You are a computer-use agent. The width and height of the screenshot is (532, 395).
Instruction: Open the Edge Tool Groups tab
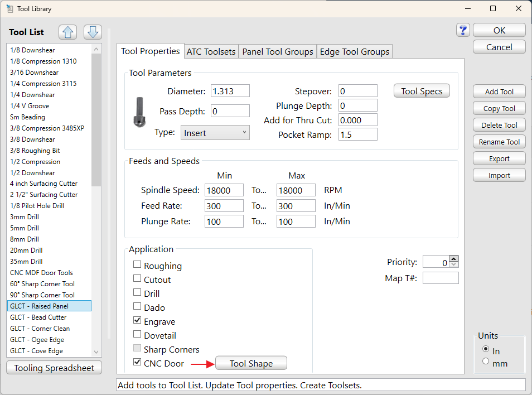click(x=354, y=52)
